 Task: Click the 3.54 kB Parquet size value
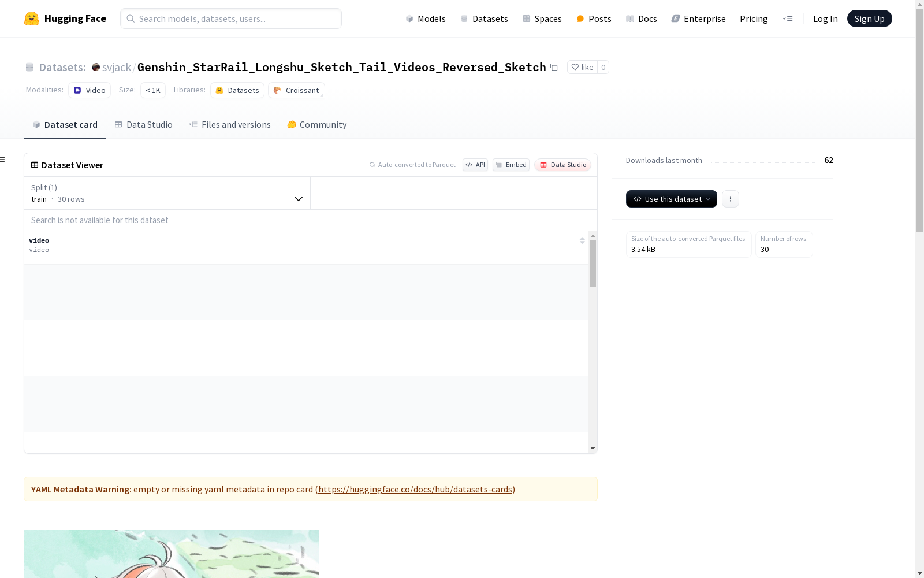[643, 250]
